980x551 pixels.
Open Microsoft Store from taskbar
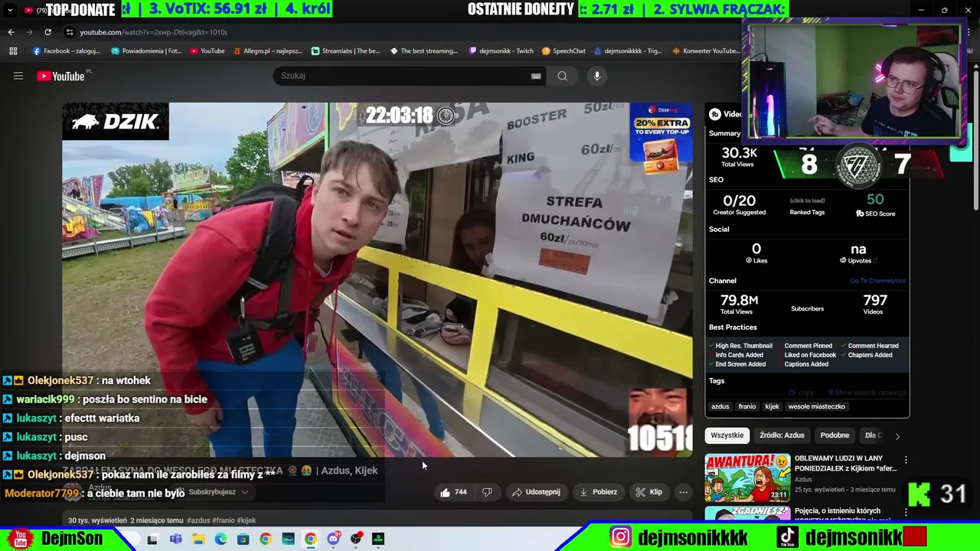click(x=243, y=539)
